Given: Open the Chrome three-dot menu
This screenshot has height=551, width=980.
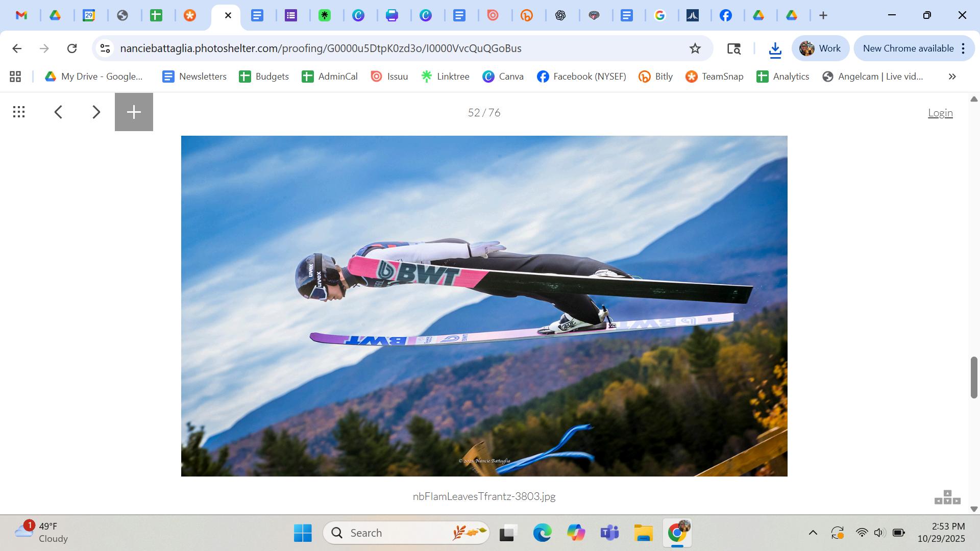Looking at the screenshot, I should (963, 48).
